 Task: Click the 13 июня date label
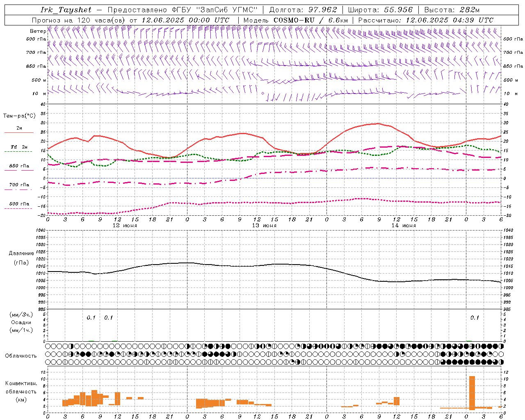264,226
